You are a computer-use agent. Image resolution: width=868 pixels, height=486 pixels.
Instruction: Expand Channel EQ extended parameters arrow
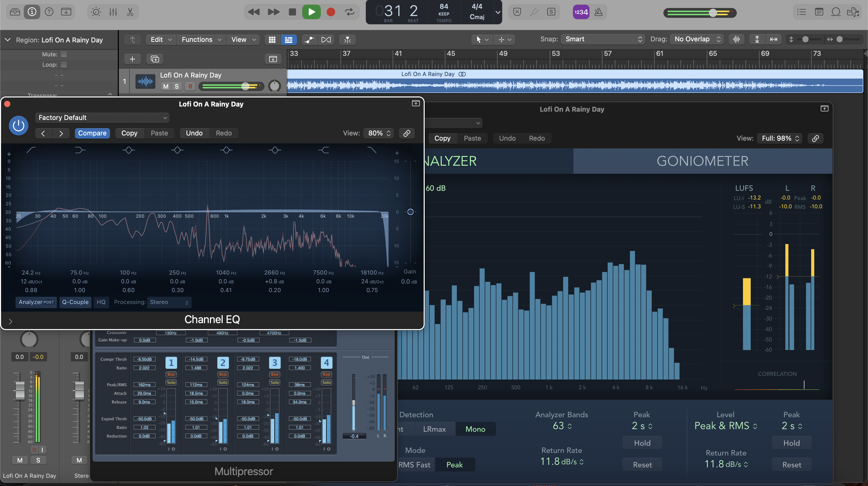(x=10, y=321)
